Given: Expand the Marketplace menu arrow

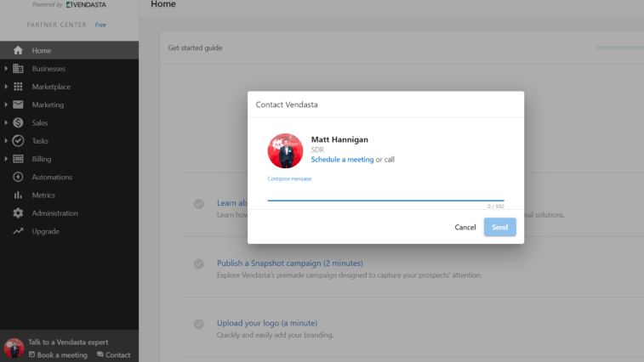Looking at the screenshot, I should tap(6, 87).
